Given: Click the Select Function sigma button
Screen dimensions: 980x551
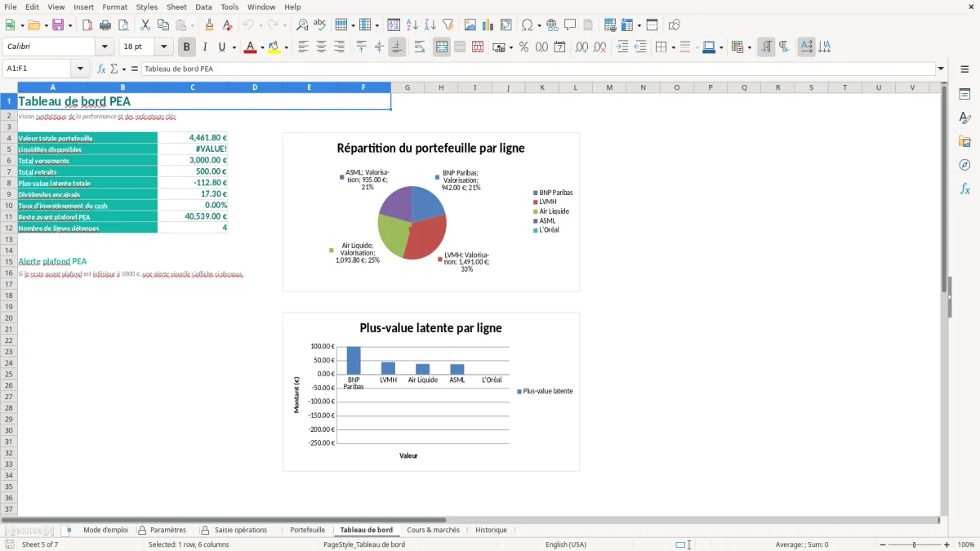Looking at the screenshot, I should tap(114, 69).
